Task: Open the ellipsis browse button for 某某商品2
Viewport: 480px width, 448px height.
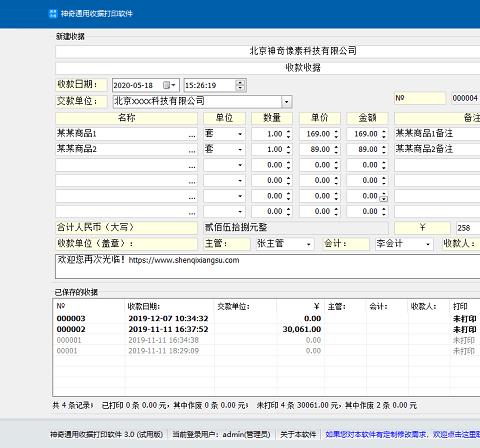Action: [192, 150]
